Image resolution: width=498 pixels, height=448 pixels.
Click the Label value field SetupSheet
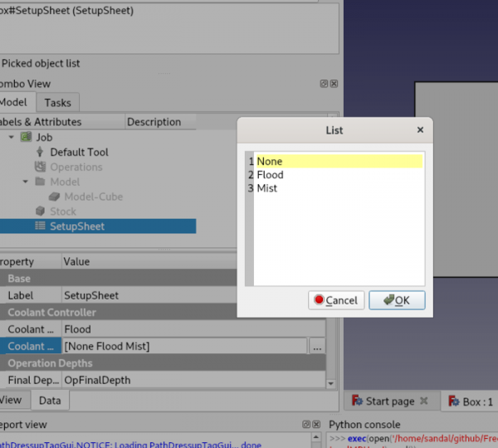click(183, 295)
